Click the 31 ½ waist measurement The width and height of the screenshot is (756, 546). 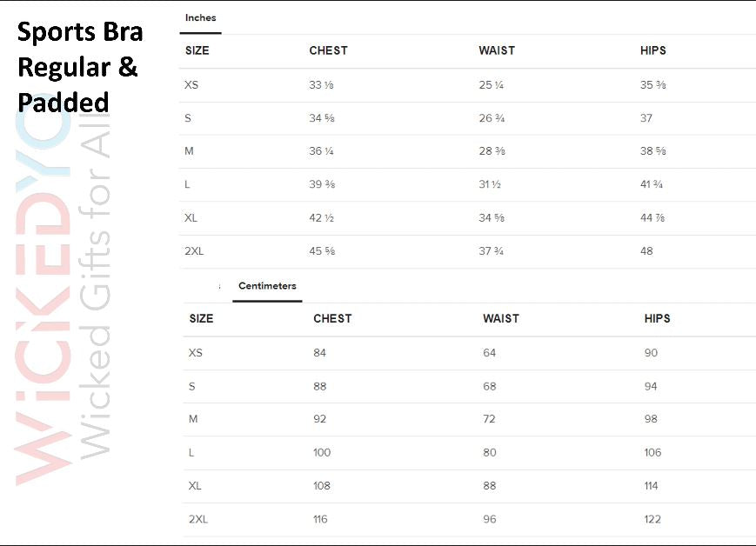coord(492,184)
